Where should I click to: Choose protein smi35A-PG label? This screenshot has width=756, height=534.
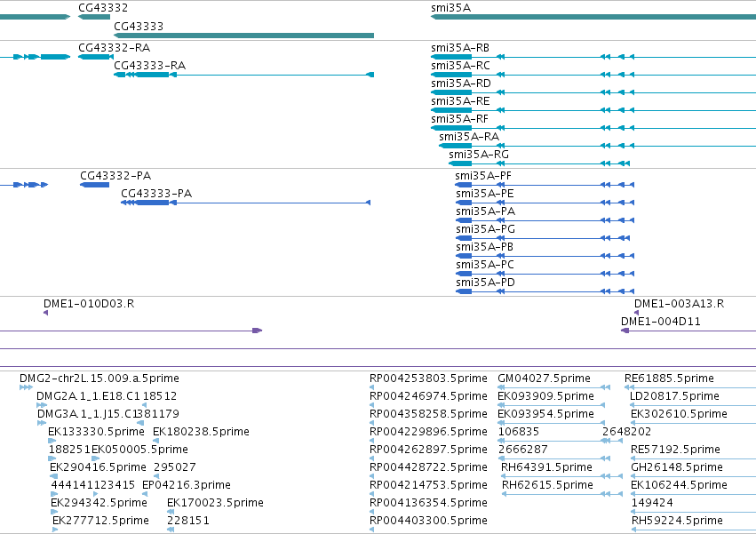pyautogui.click(x=486, y=229)
